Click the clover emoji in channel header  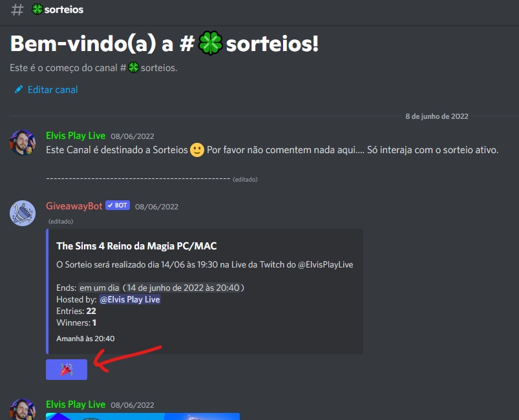pyautogui.click(x=37, y=9)
